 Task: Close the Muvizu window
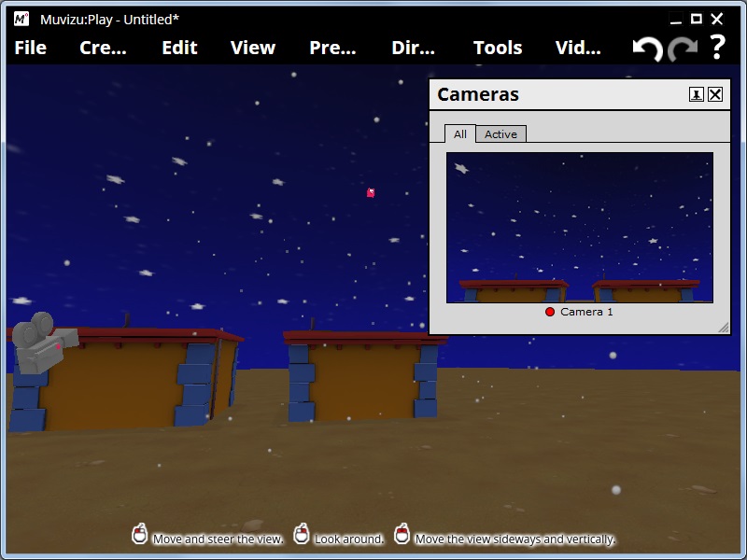pyautogui.click(x=717, y=19)
